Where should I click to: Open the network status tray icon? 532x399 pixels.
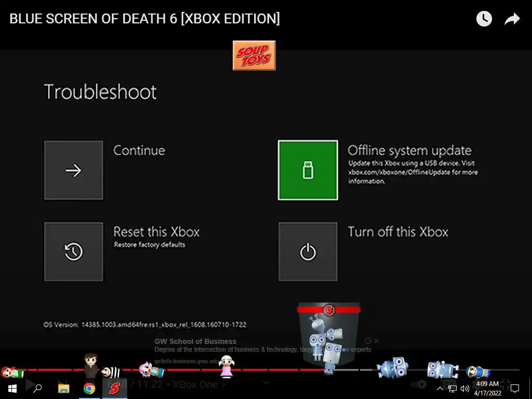[453, 389]
